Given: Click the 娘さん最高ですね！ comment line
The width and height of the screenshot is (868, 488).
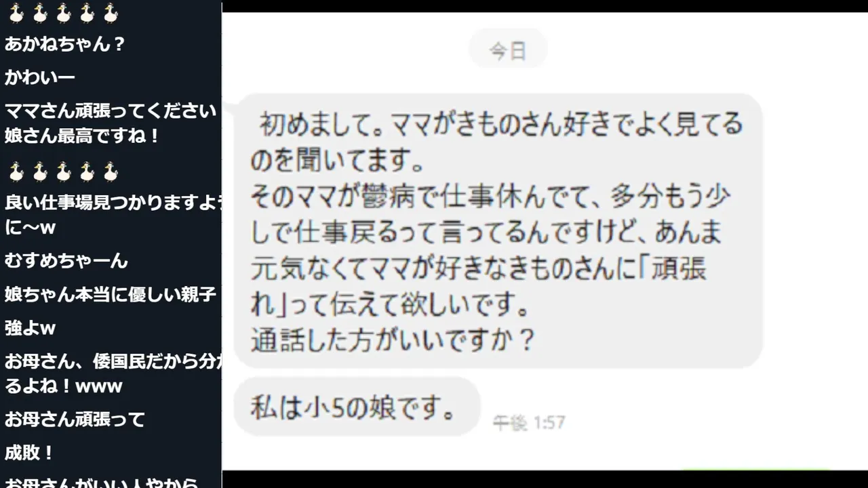Looking at the screenshot, I should pyautogui.click(x=82, y=136).
